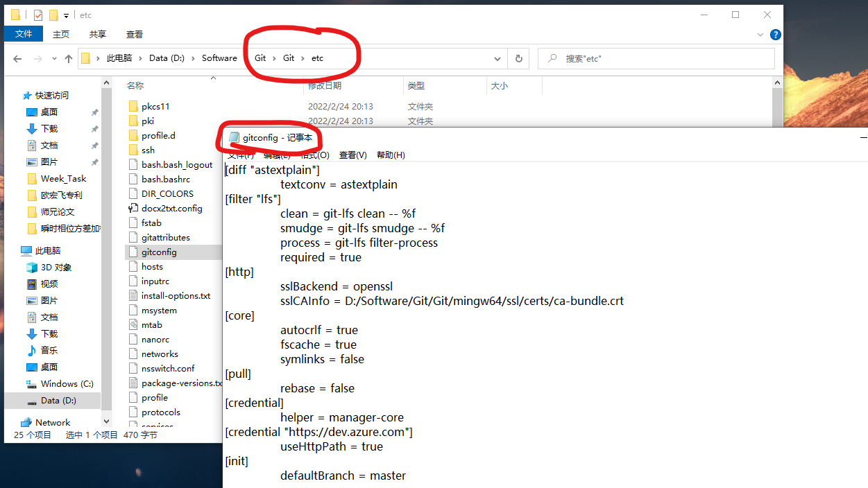The image size is (868, 488).
Task: Click the blue Help question mark icon
Action: pyautogui.click(x=776, y=35)
